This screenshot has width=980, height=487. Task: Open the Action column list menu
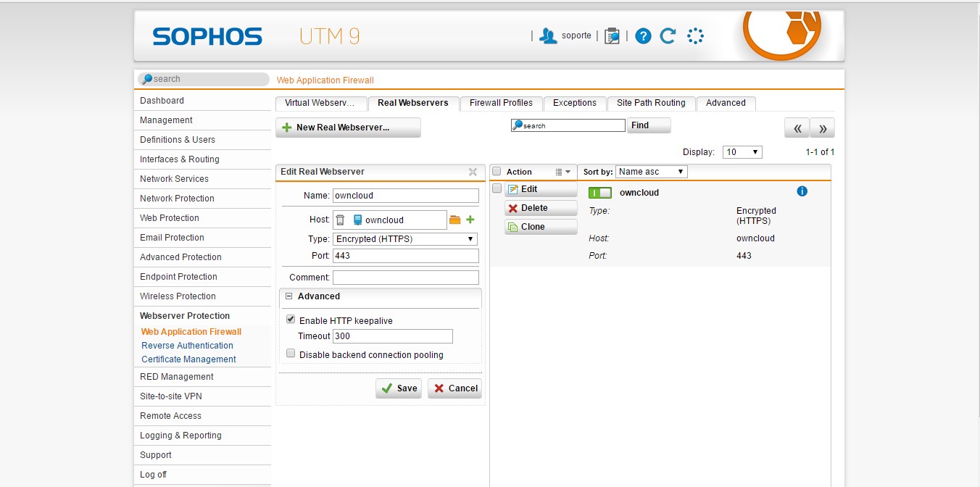(x=562, y=172)
